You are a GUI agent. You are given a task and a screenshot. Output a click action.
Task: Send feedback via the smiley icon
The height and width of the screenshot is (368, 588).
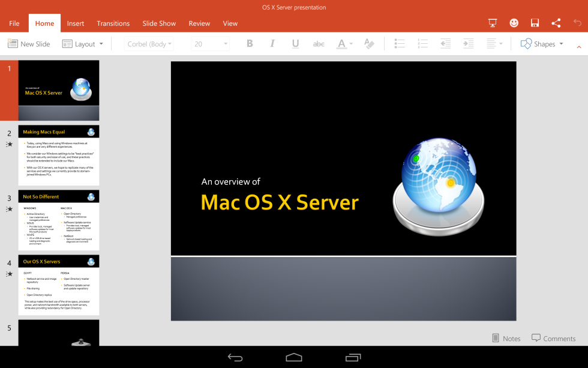(x=514, y=22)
